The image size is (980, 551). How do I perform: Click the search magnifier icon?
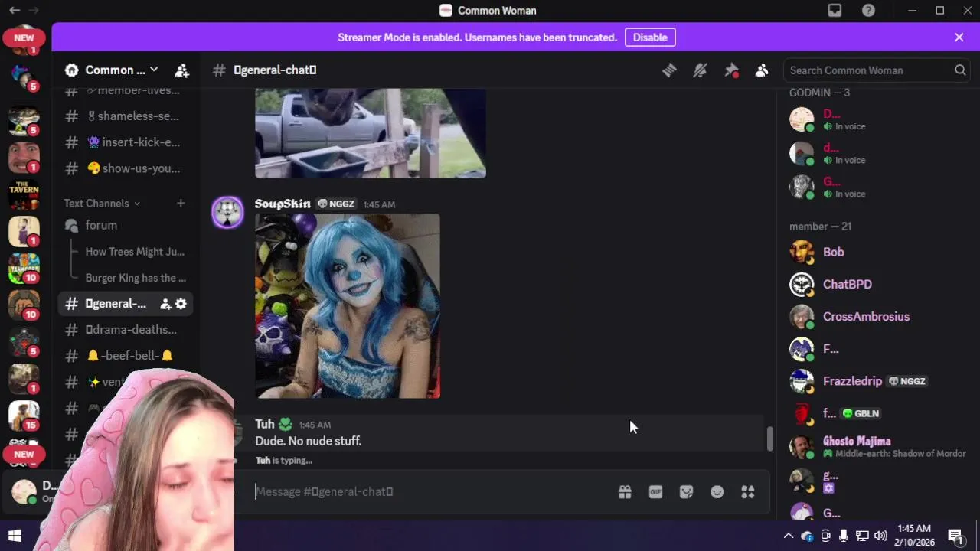pyautogui.click(x=960, y=70)
